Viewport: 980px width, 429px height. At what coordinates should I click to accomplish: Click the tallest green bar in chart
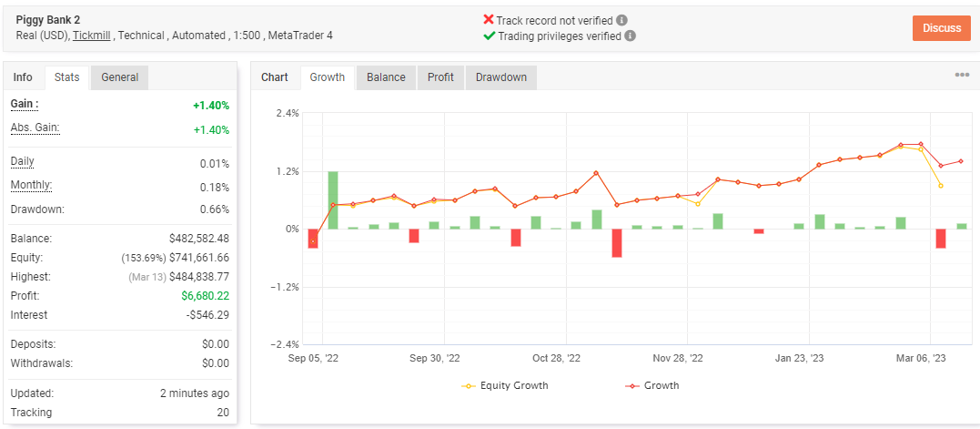tap(333, 200)
